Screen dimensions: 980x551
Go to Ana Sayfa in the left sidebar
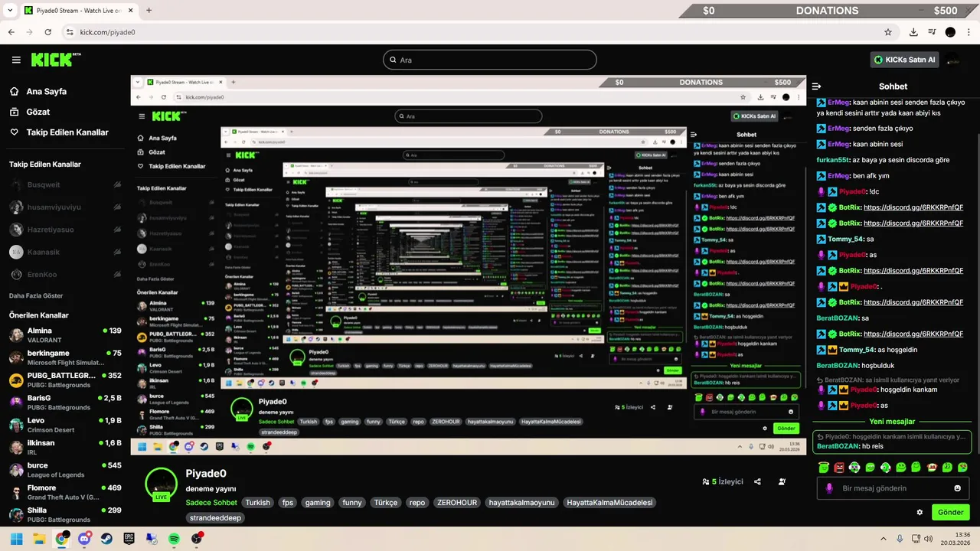tap(47, 91)
